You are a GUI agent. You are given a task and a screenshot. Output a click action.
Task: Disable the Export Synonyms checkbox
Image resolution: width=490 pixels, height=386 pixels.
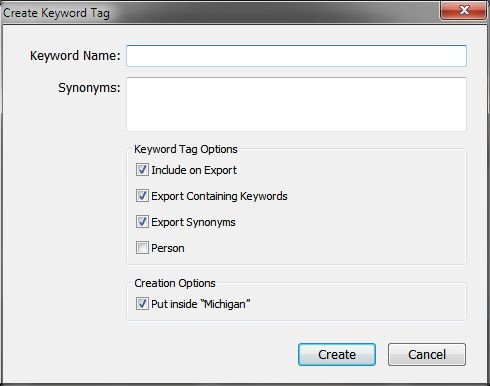coord(142,222)
